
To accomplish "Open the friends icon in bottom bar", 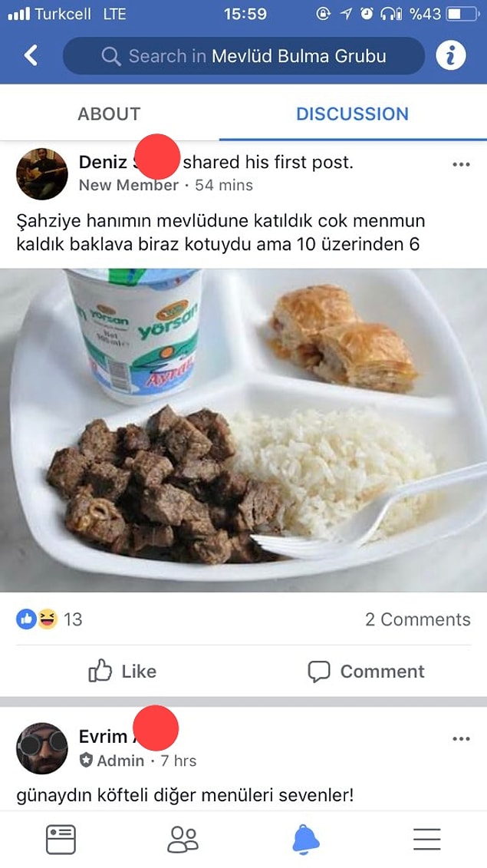I will pyautogui.click(x=183, y=839).
